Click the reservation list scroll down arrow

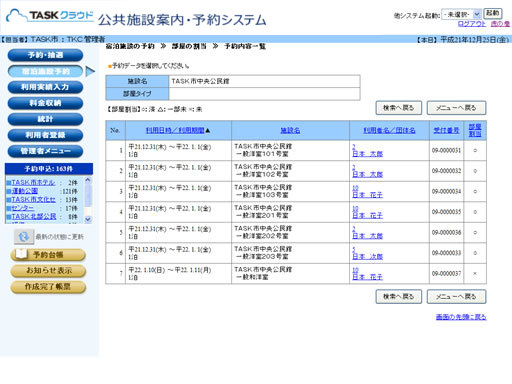coord(88,219)
